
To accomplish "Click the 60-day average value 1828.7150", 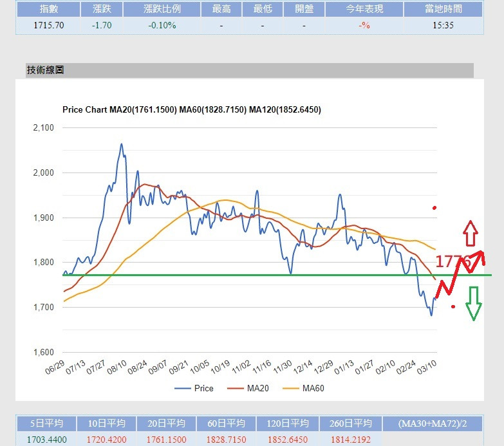I will [x=227, y=440].
